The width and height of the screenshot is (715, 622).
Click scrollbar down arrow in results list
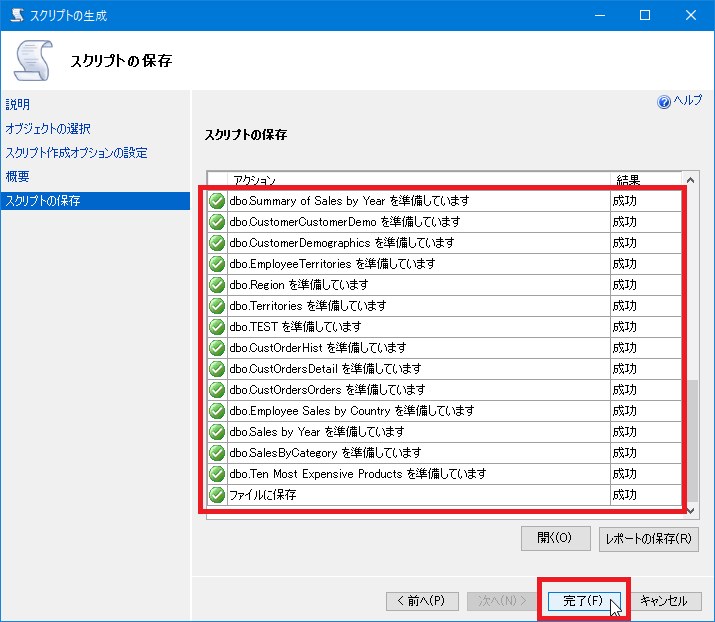tap(690, 510)
